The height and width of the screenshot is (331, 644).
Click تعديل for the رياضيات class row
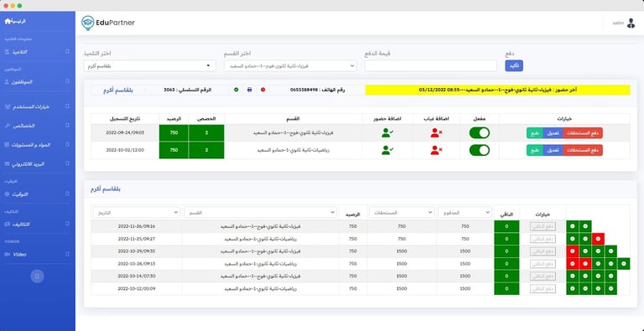pyautogui.click(x=553, y=150)
